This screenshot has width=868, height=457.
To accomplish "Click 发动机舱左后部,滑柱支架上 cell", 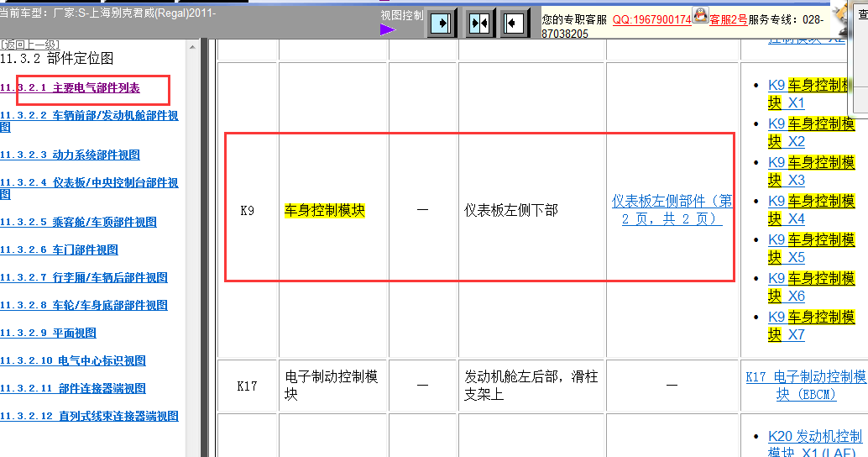I will 531,386.
